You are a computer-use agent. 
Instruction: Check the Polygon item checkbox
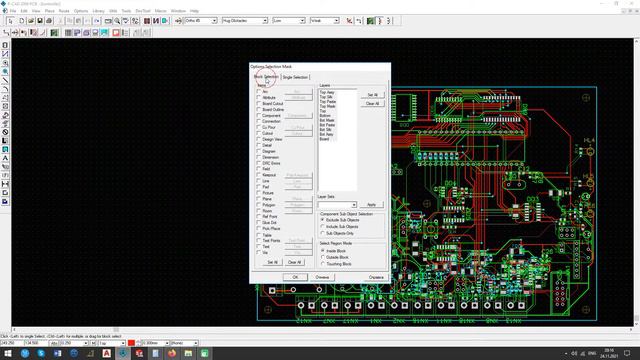[258, 204]
